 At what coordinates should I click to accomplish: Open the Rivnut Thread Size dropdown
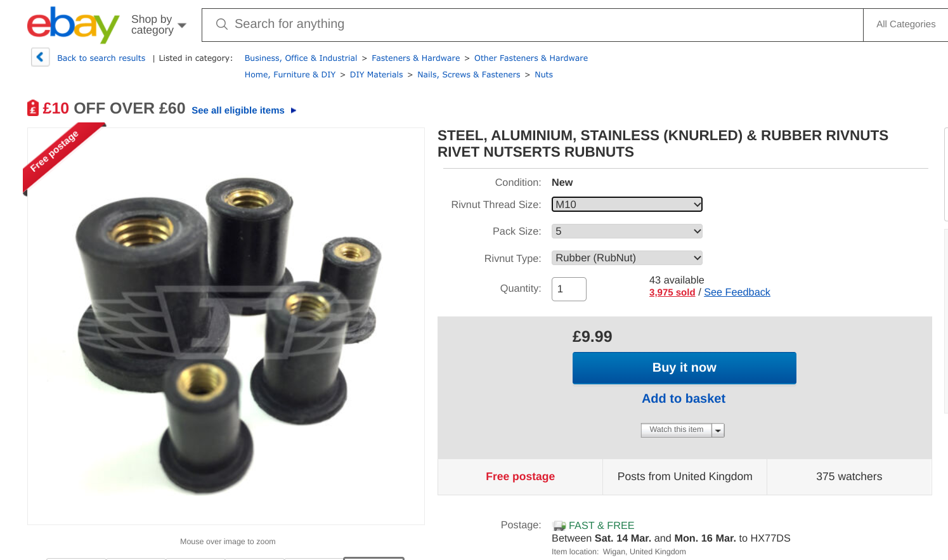pos(627,204)
